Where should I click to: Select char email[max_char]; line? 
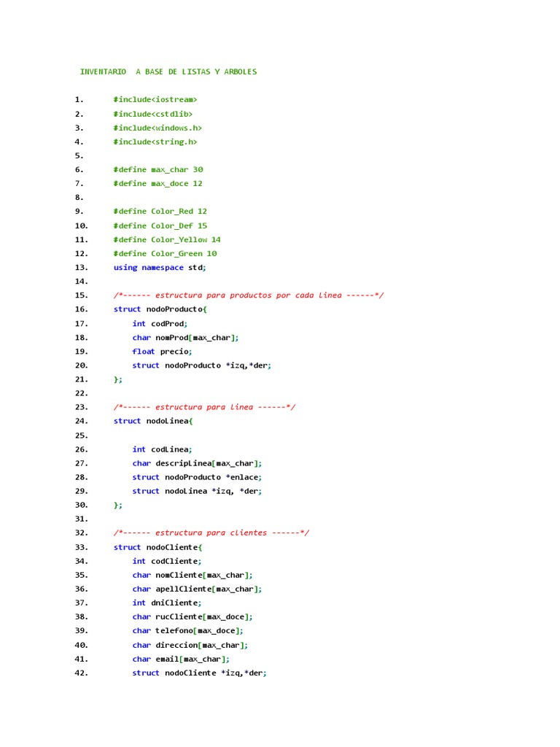181,659
